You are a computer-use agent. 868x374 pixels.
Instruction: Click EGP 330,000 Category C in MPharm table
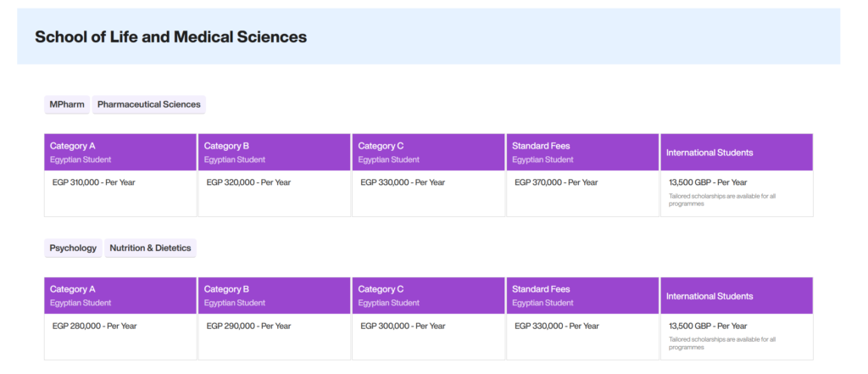click(403, 182)
